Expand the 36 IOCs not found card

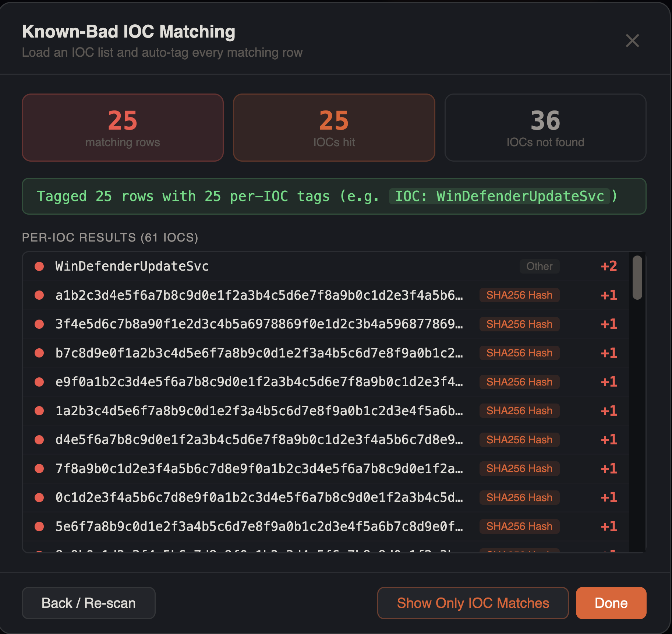[545, 127]
